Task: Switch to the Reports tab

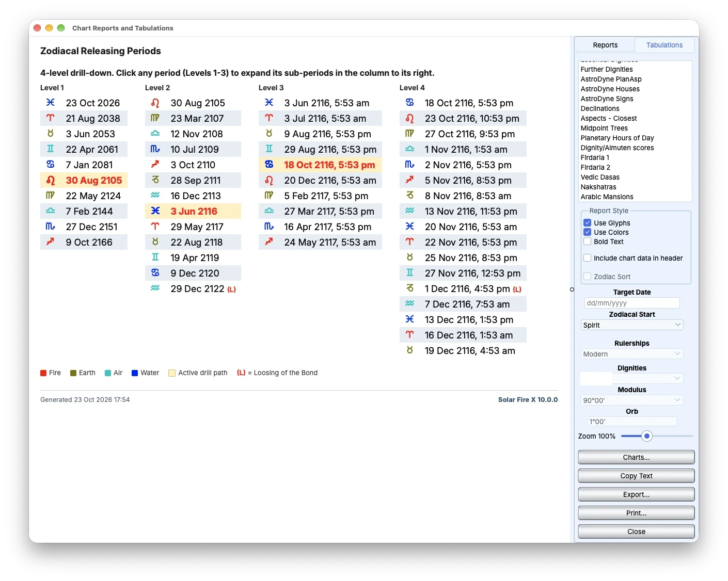Action: (605, 45)
